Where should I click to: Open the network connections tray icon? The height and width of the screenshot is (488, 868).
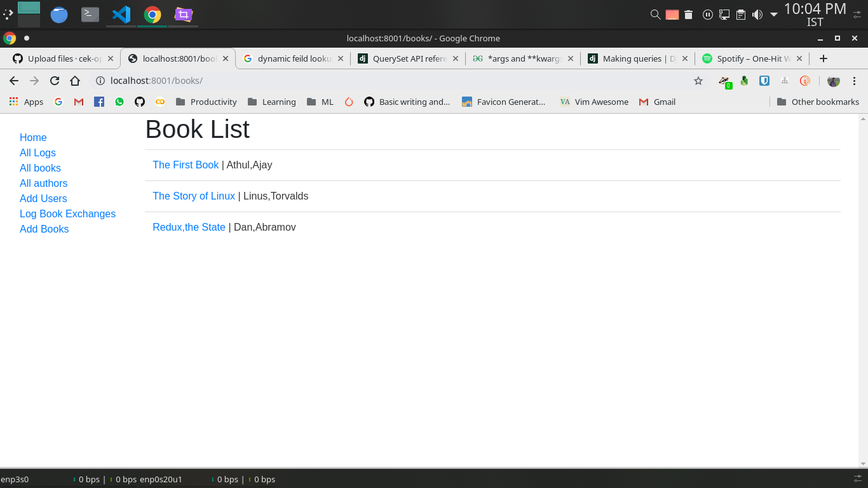click(x=724, y=14)
